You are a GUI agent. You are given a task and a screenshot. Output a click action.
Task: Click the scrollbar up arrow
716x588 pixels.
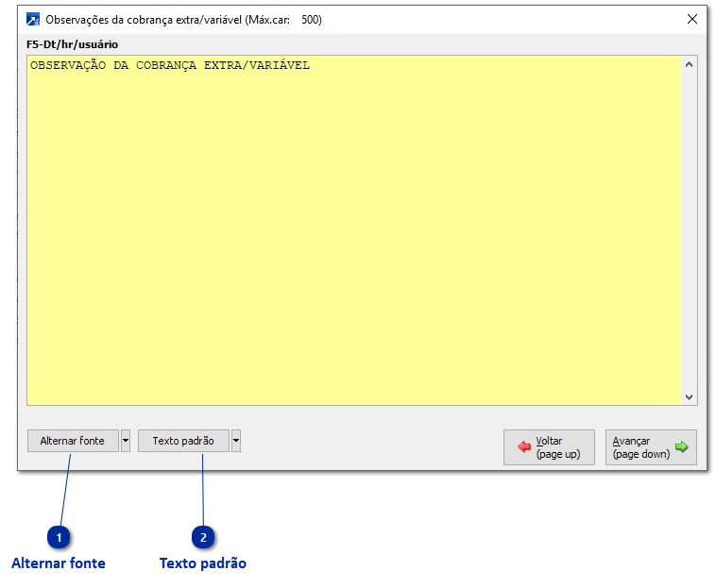689,65
